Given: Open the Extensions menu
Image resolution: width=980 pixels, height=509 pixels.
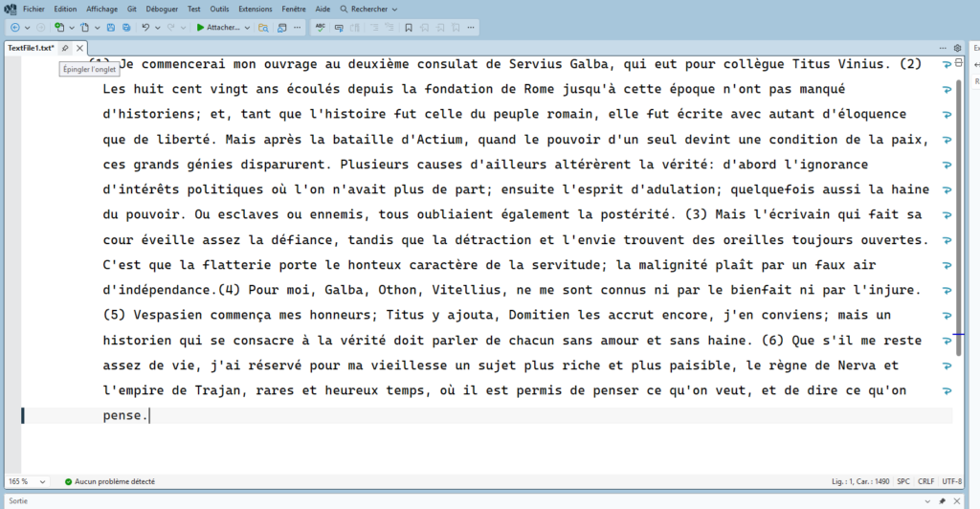Looking at the screenshot, I should 255,9.
